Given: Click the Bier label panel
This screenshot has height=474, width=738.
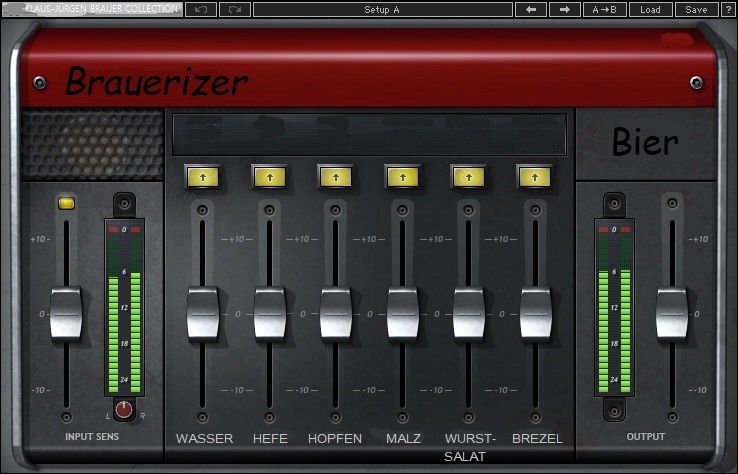Looking at the screenshot, I should click(645, 143).
